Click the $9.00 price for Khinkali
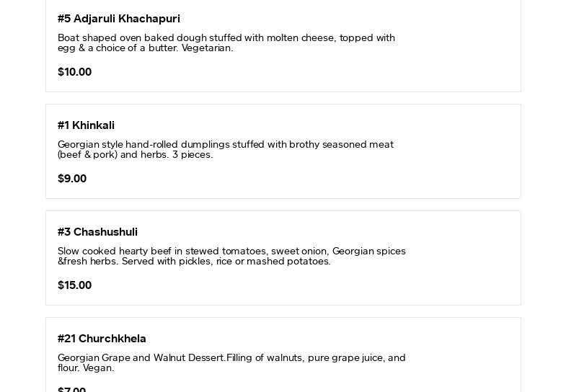Screen dimensions: 566x392 tap(72, 179)
